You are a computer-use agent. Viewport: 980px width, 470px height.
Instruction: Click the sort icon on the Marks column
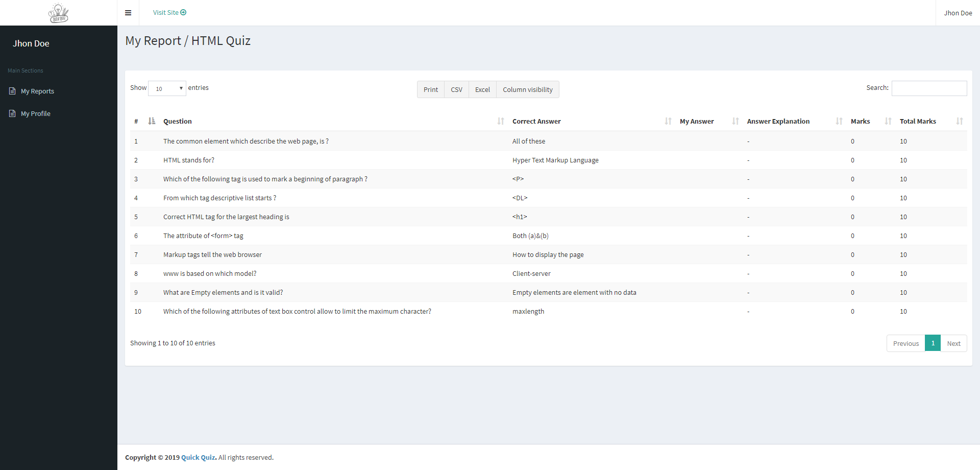[887, 121]
